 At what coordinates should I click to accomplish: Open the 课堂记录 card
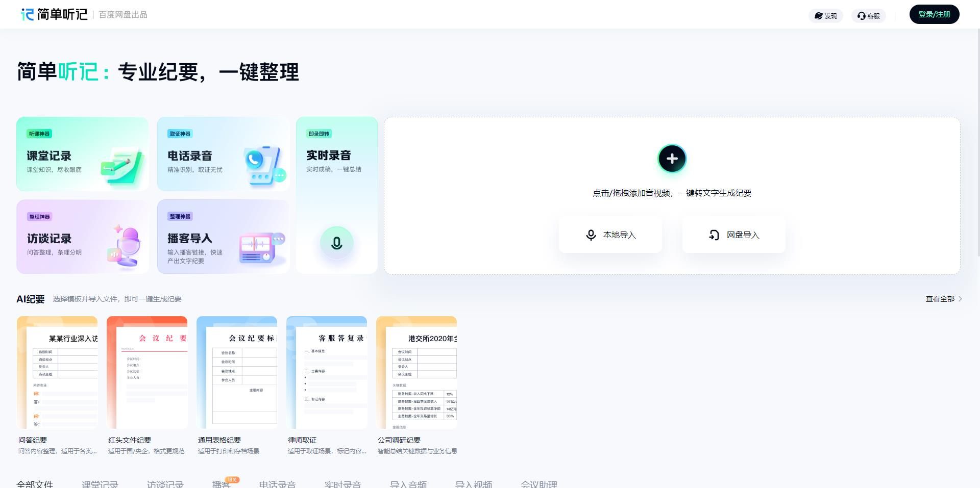[x=82, y=154]
